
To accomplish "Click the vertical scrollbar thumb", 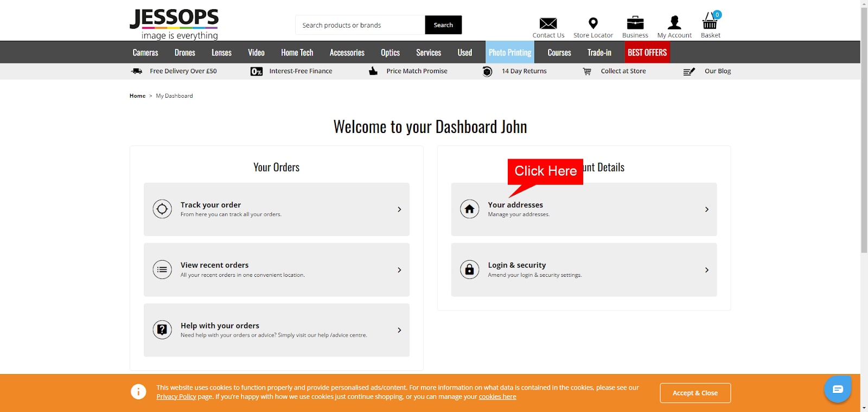I will click(864, 130).
